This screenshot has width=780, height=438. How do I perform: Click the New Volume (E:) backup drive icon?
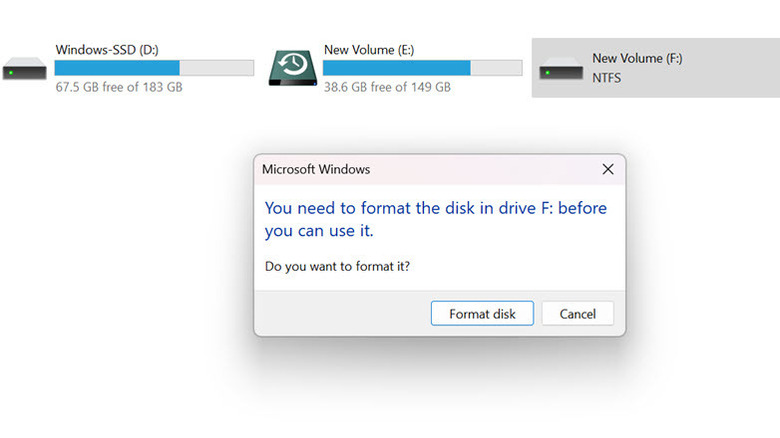(291, 67)
